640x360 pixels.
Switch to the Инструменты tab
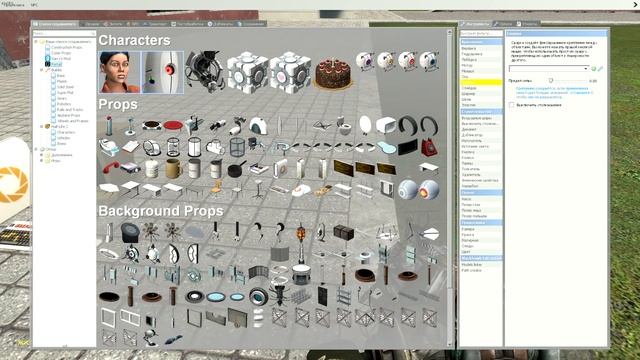coord(475,24)
